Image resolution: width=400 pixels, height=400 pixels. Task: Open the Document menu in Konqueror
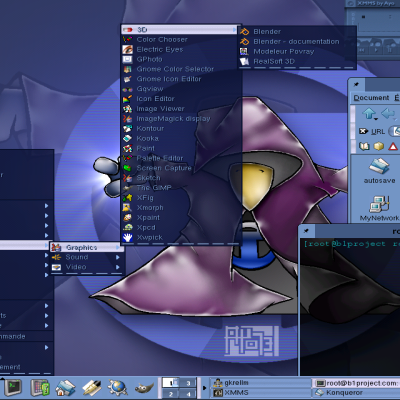(371, 98)
